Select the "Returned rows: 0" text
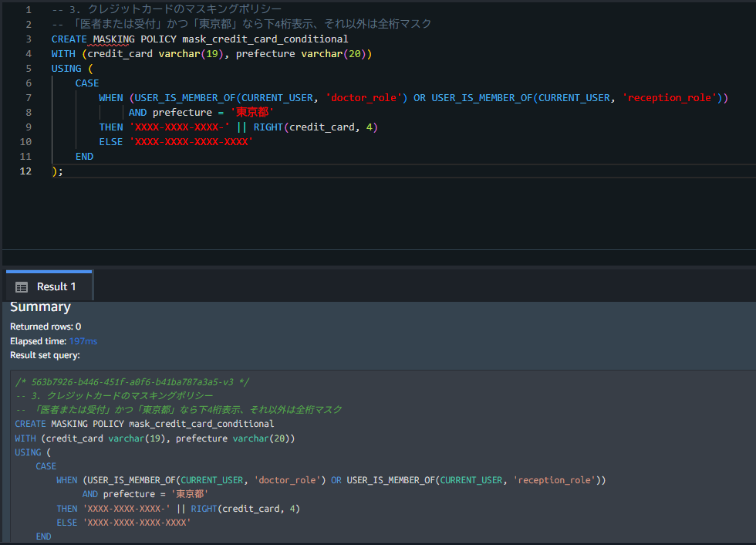 [46, 327]
